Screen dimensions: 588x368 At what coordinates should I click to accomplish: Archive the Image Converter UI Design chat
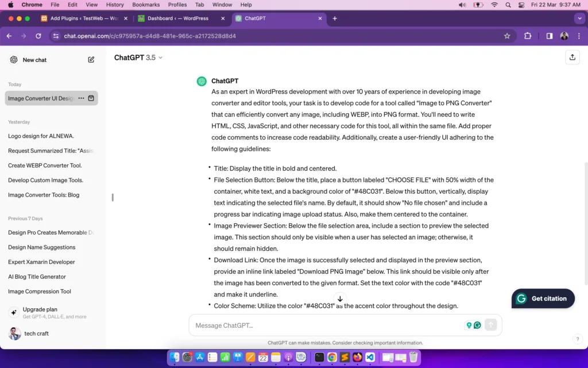coord(91,98)
